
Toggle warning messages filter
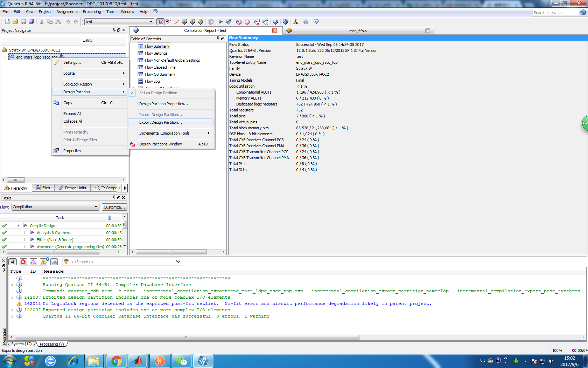pos(44,262)
